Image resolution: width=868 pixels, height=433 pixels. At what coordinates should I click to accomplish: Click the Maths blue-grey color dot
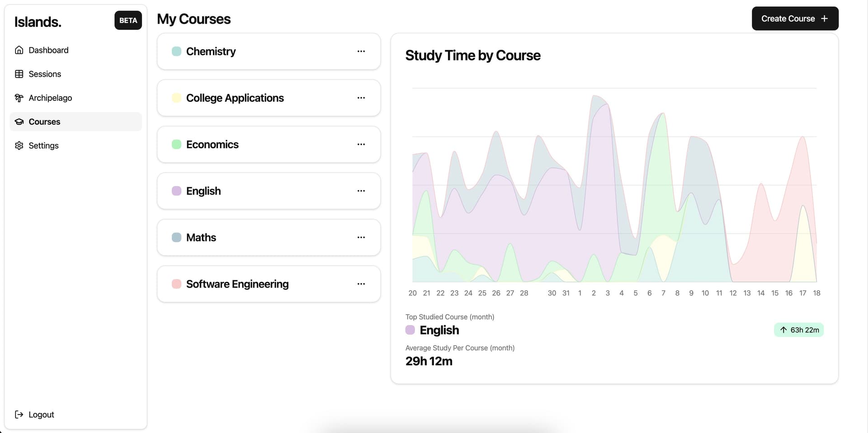177,238
